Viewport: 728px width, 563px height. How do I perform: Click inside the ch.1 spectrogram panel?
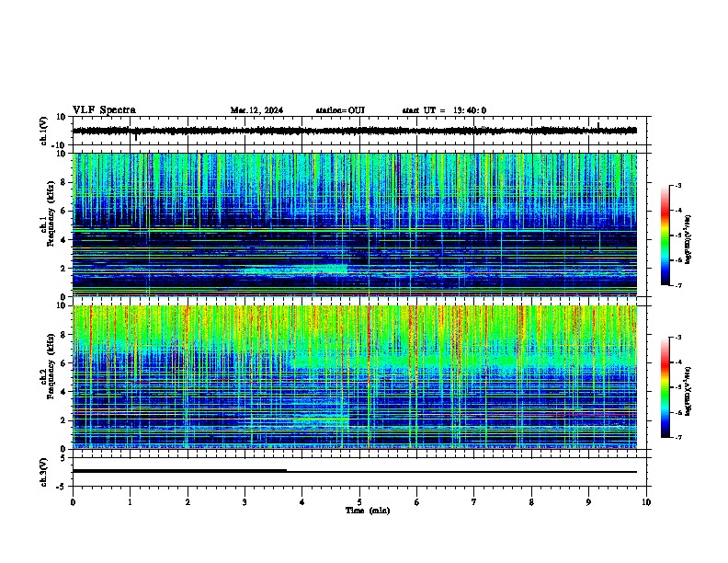click(x=355, y=224)
